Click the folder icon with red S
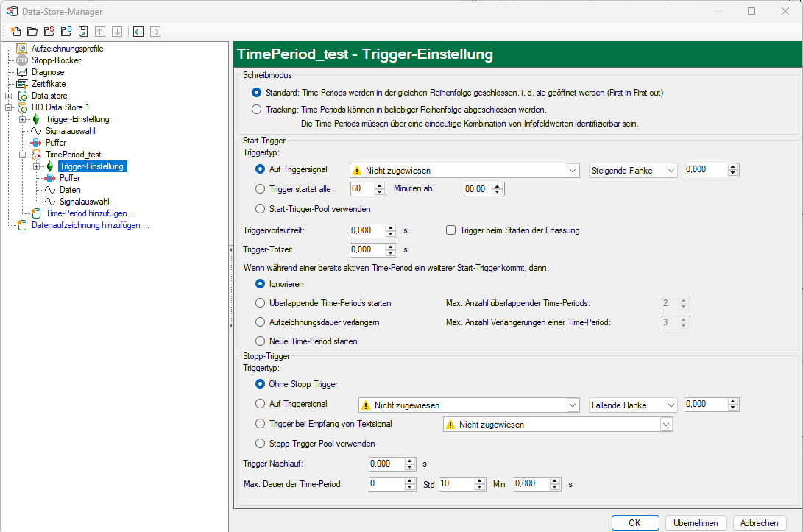The image size is (803, 532). coord(49,32)
